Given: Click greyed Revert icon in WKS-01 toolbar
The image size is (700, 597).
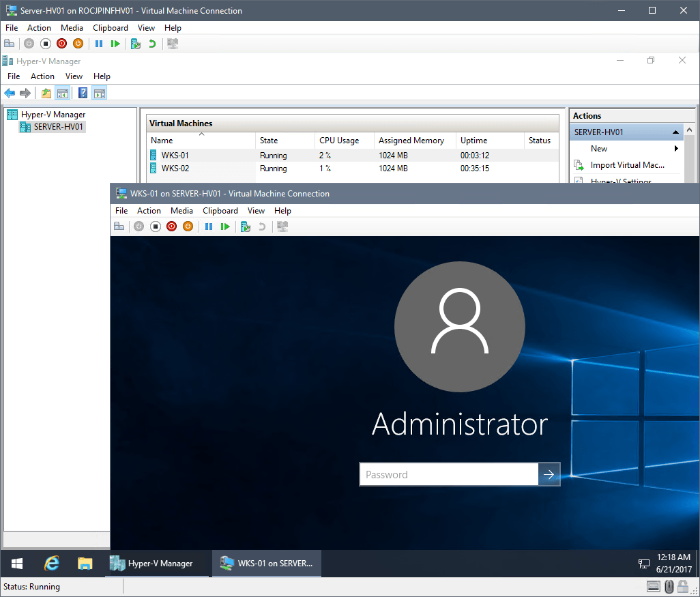Looking at the screenshot, I should [262, 227].
